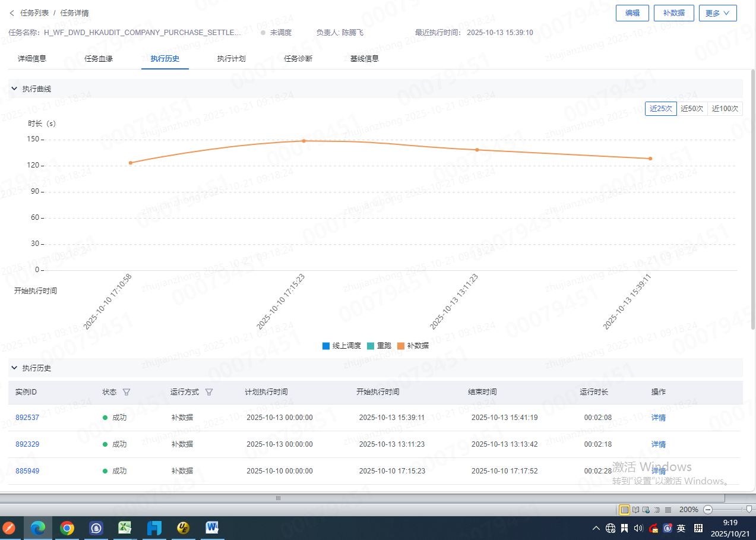The height and width of the screenshot is (540, 756).
Task: Open the Excel icon in the taskbar
Action: [x=125, y=528]
